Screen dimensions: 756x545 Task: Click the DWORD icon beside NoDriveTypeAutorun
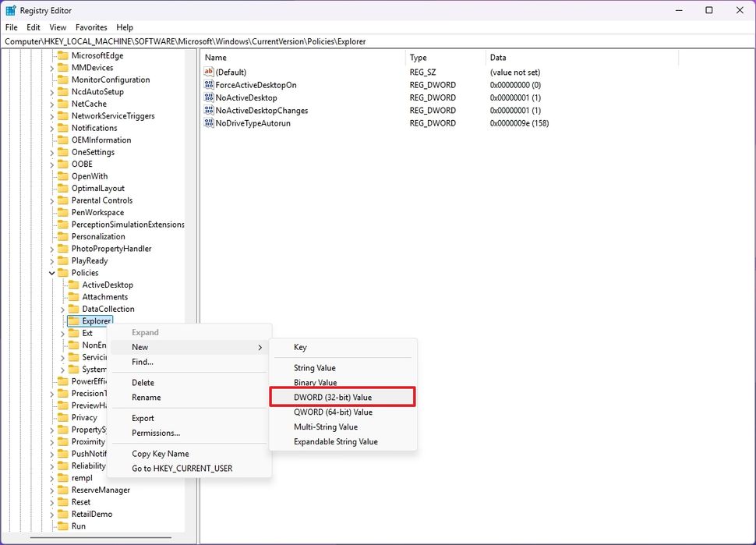(207, 122)
